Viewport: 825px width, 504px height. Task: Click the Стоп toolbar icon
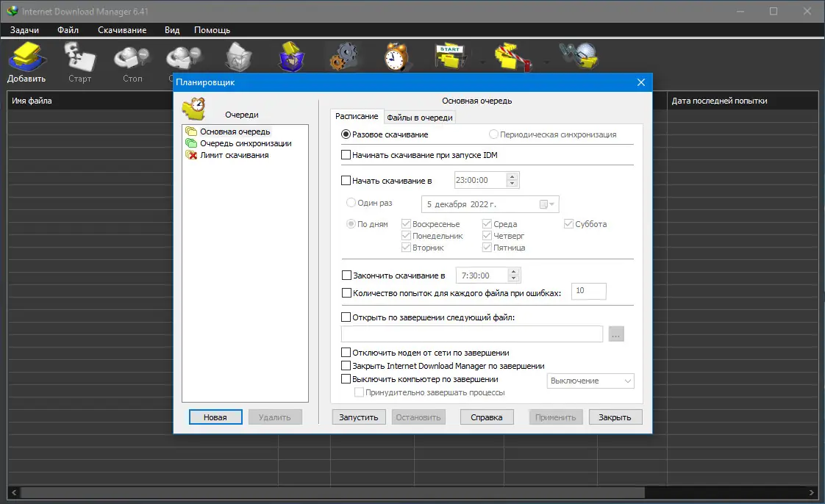(x=132, y=58)
